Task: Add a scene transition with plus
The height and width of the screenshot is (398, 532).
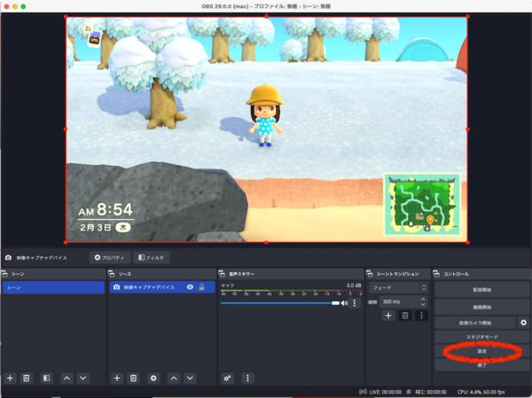Action: click(x=388, y=316)
